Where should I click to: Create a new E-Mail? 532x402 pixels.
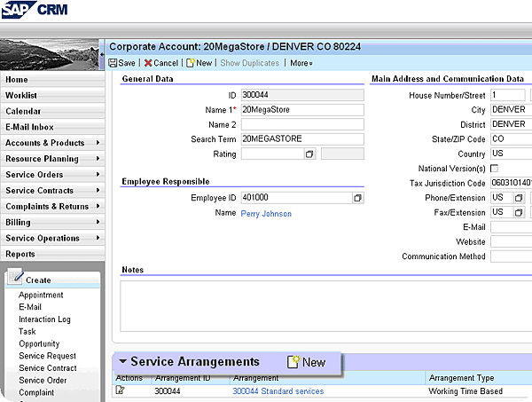30,307
